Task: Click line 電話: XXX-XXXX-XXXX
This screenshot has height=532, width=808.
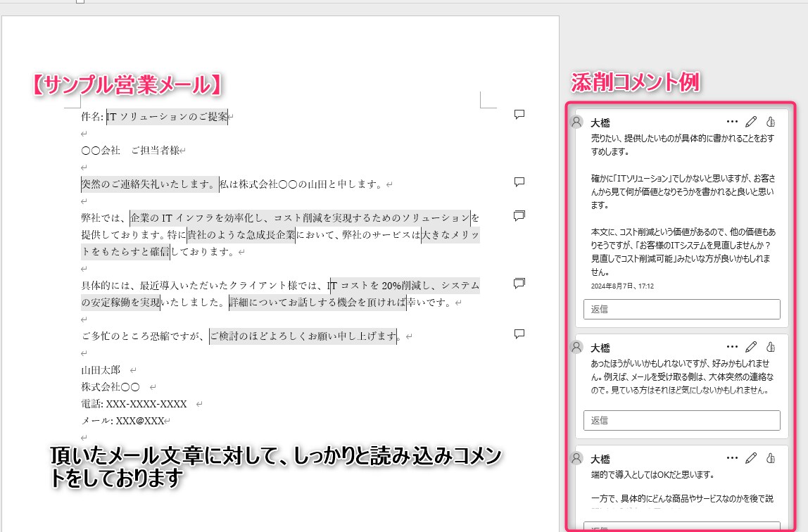Action: pyautogui.click(x=134, y=404)
